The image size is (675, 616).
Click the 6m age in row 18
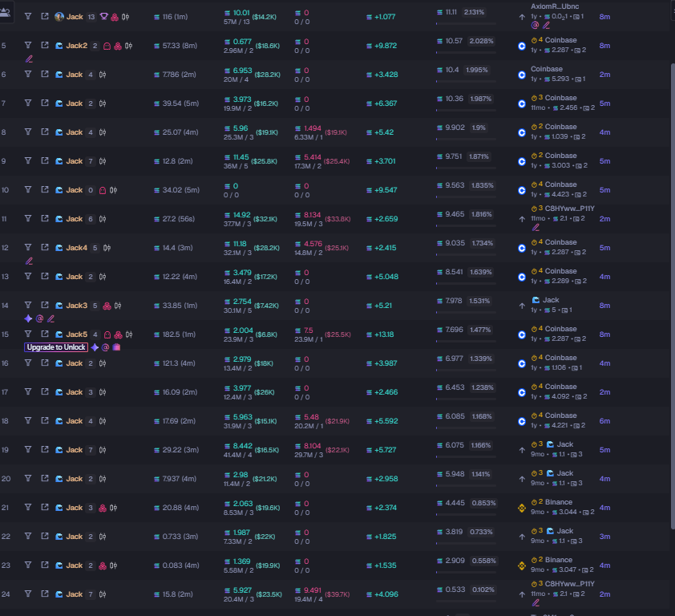tap(604, 421)
